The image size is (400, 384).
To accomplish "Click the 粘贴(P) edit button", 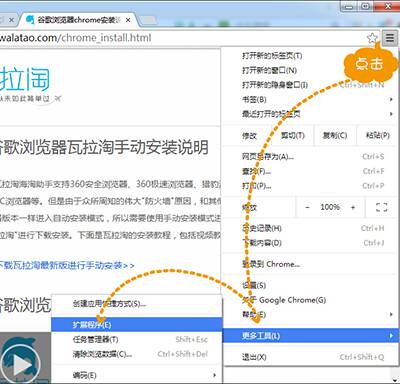I will coord(377,135).
